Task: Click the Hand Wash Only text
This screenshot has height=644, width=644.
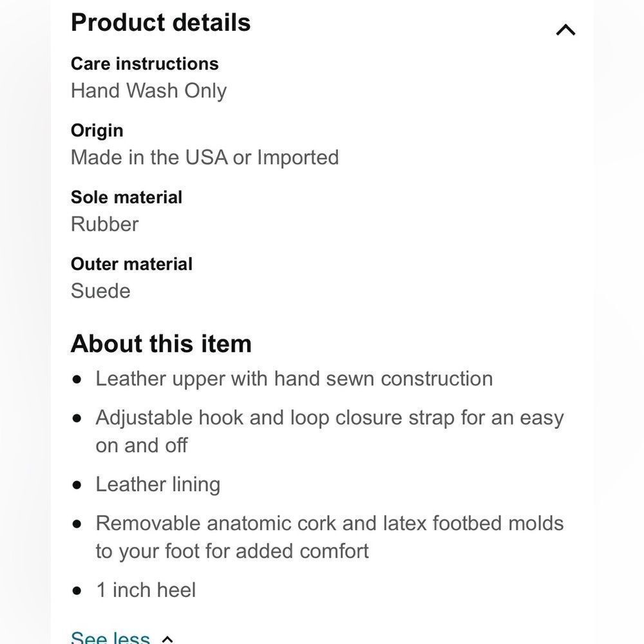Action: click(x=149, y=91)
